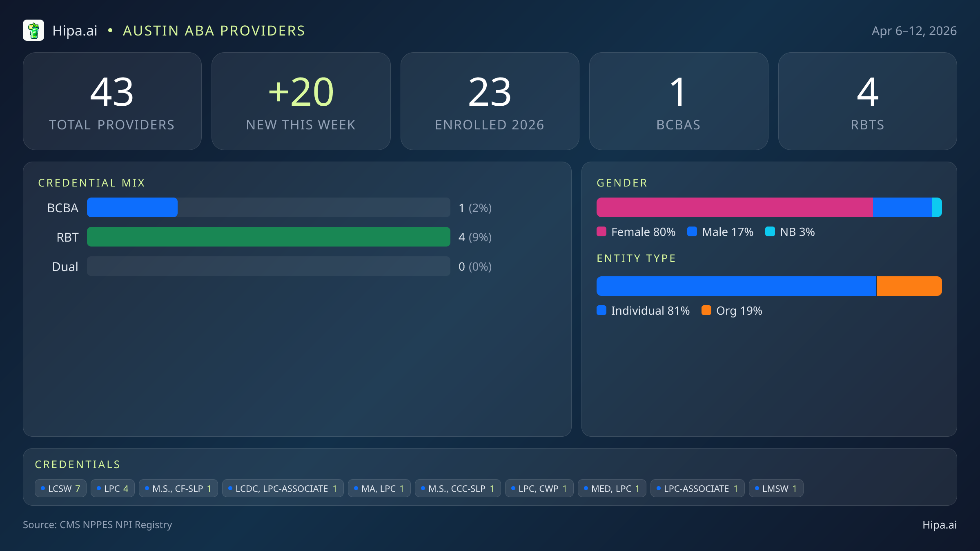The width and height of the screenshot is (980, 551).
Task: Click the blue BCBA credential bar
Action: point(132,208)
